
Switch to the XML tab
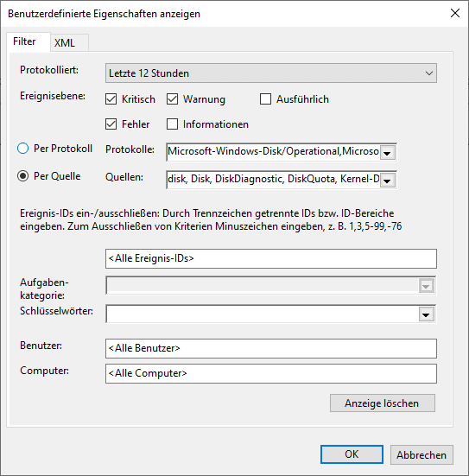69,42
